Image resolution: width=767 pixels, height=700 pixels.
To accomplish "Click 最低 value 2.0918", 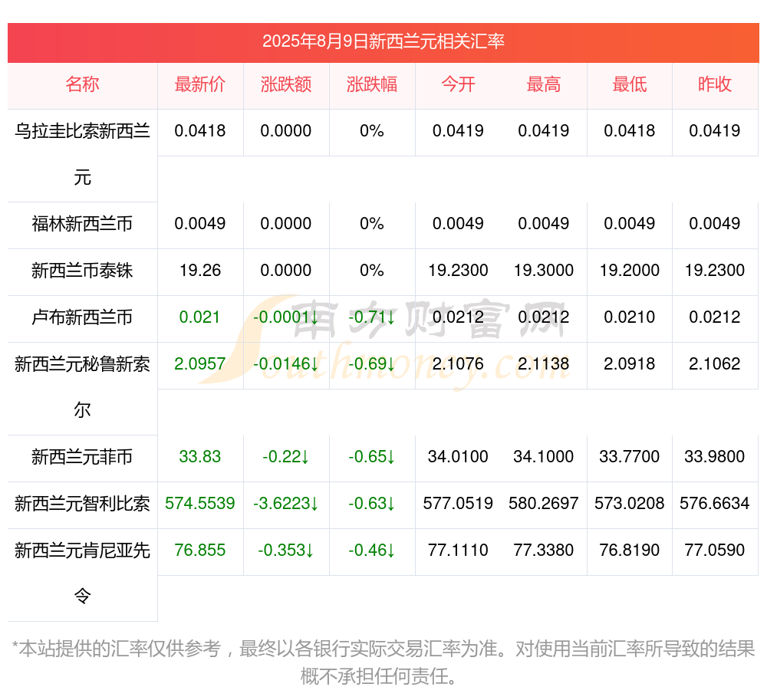I will [630, 363].
